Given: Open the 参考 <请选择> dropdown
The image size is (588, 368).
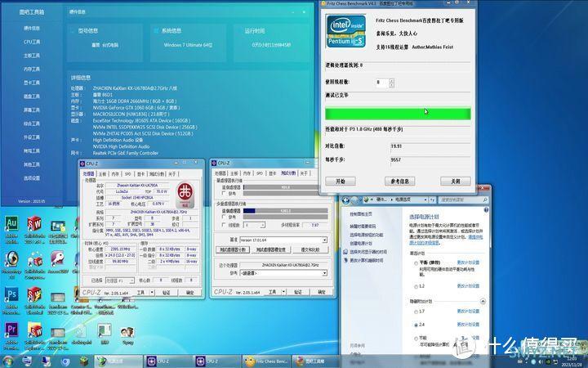Looking at the screenshot, I should click(x=283, y=273).
